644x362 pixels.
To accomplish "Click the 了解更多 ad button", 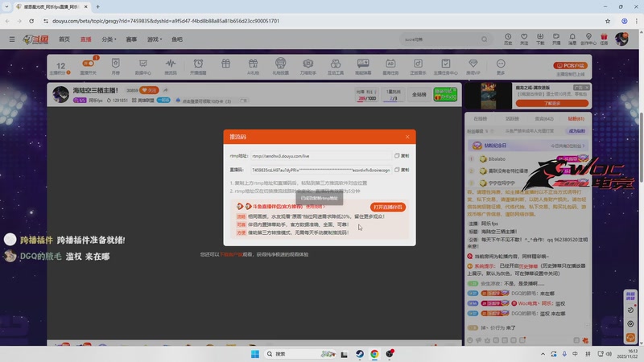I will click(x=552, y=104).
